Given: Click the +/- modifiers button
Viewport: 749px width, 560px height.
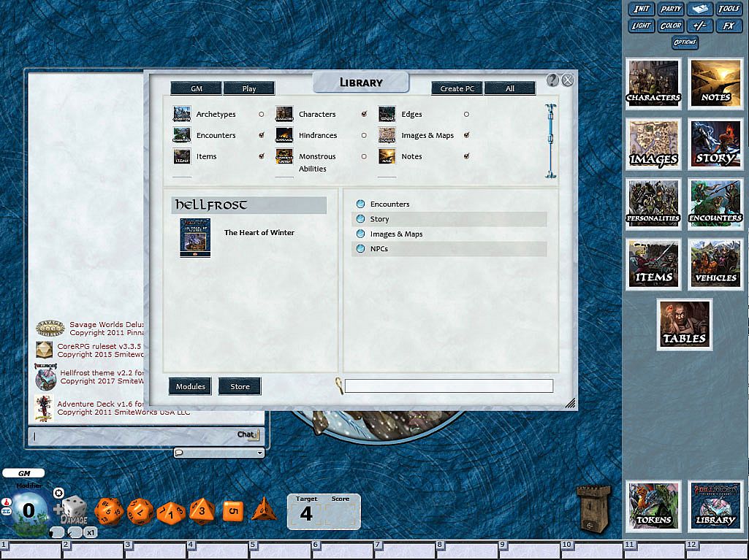Looking at the screenshot, I should 700,26.
